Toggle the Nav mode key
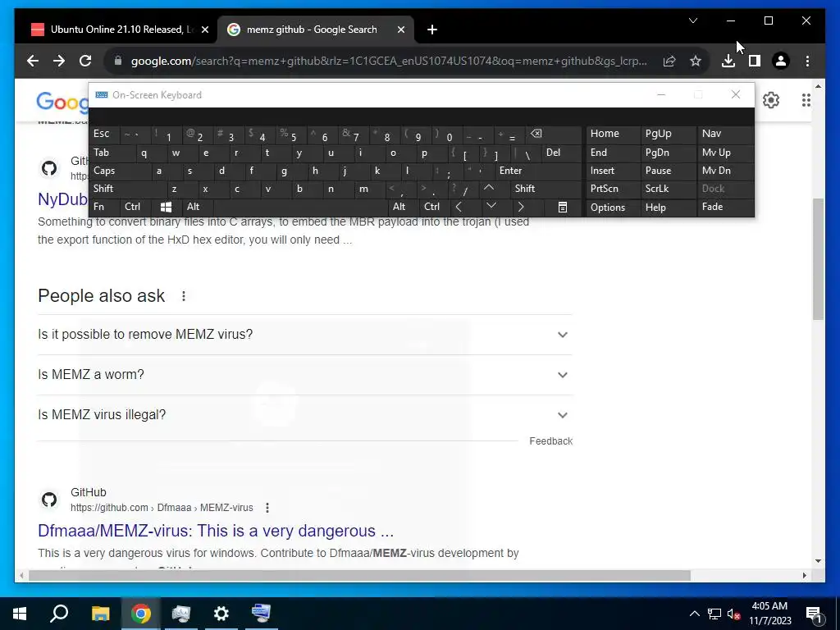The height and width of the screenshot is (630, 840). [725, 134]
